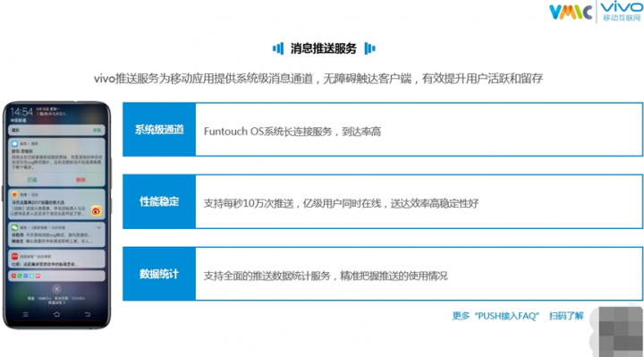Screen dimensions: 644x357
Task: Tap the phone's menu navigation button
Action: pyautogui.click(x=25, y=315)
